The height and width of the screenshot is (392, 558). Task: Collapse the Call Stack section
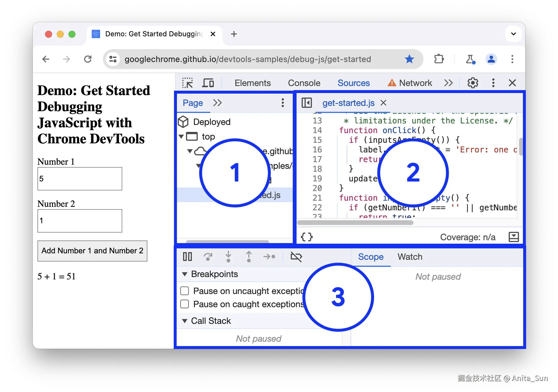coord(185,321)
